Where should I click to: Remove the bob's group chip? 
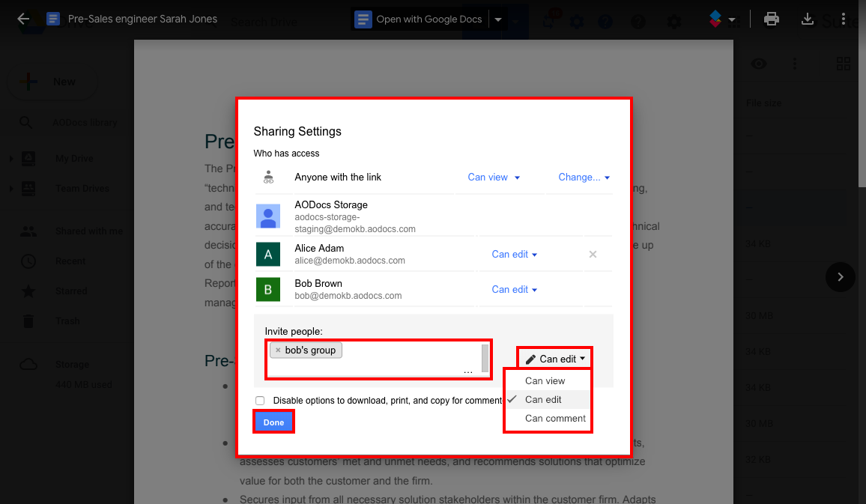(x=278, y=350)
